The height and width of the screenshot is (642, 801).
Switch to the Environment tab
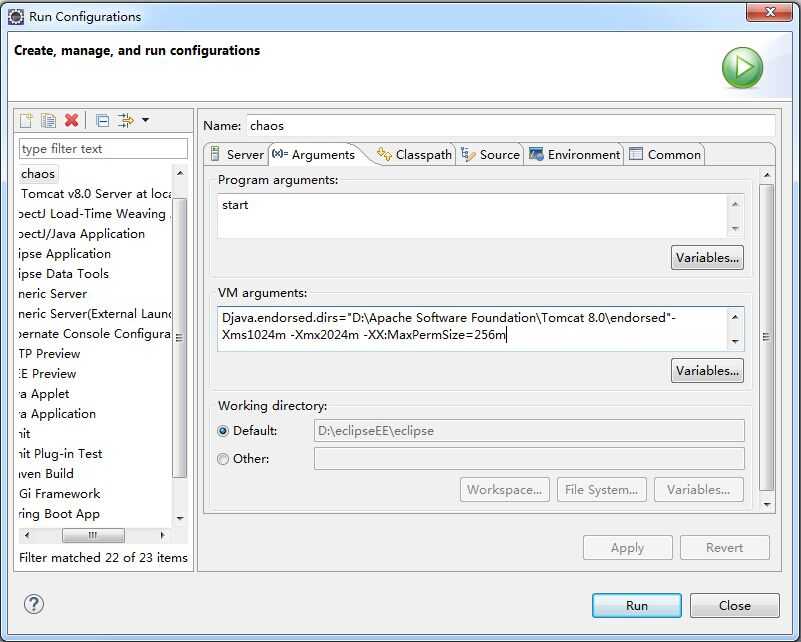pyautogui.click(x=575, y=154)
